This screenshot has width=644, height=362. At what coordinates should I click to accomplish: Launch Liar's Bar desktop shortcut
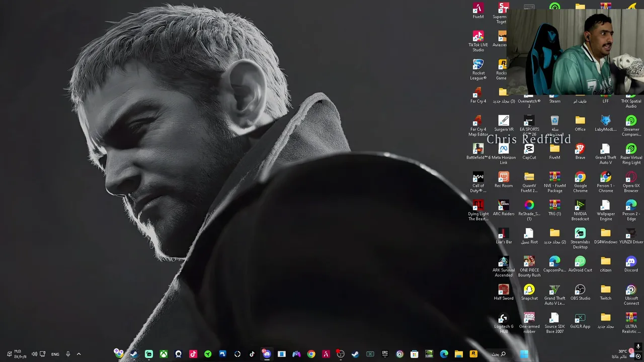(504, 236)
